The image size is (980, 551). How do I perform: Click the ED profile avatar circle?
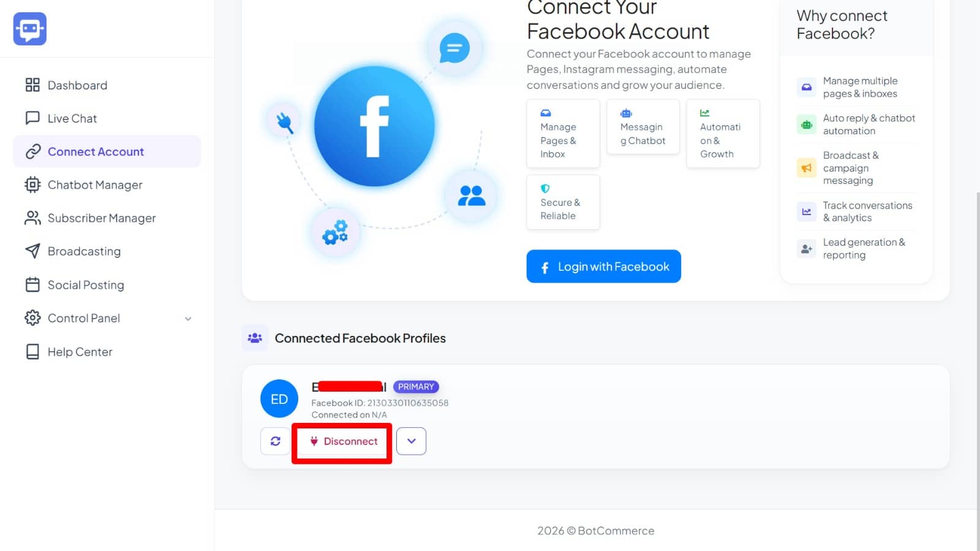279,399
